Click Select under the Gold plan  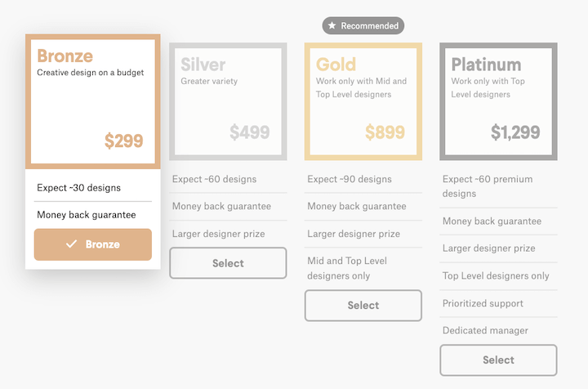coord(363,306)
